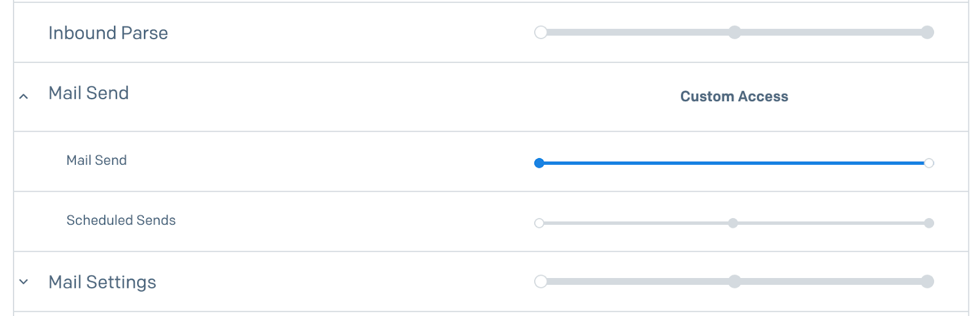The height and width of the screenshot is (316, 980).
Task: Set Scheduled Sends to full access
Action: coord(929,223)
